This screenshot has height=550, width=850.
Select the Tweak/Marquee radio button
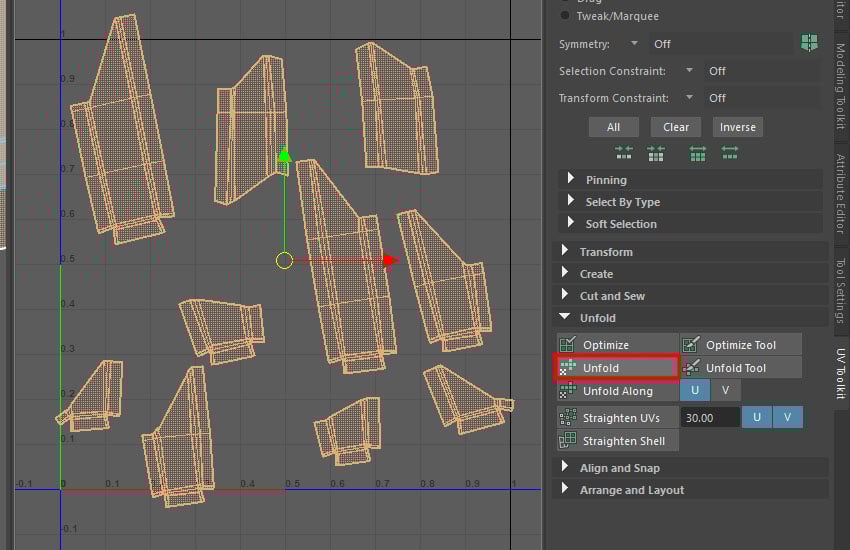pyautogui.click(x=565, y=16)
